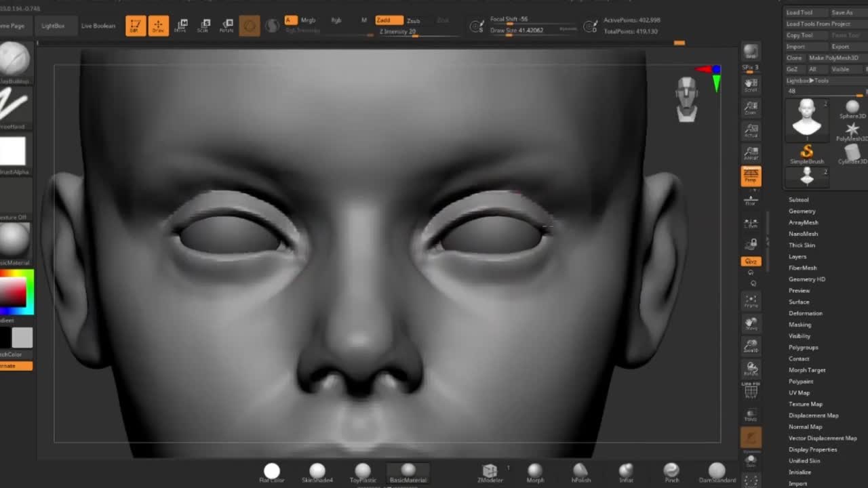Select the ZModeler brush
Image resolution: width=868 pixels, height=488 pixels.
(x=490, y=472)
